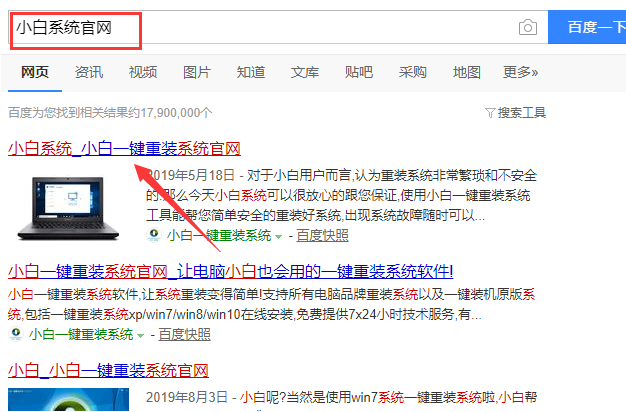
Task: Expand the 更多» tab options
Action: point(520,72)
